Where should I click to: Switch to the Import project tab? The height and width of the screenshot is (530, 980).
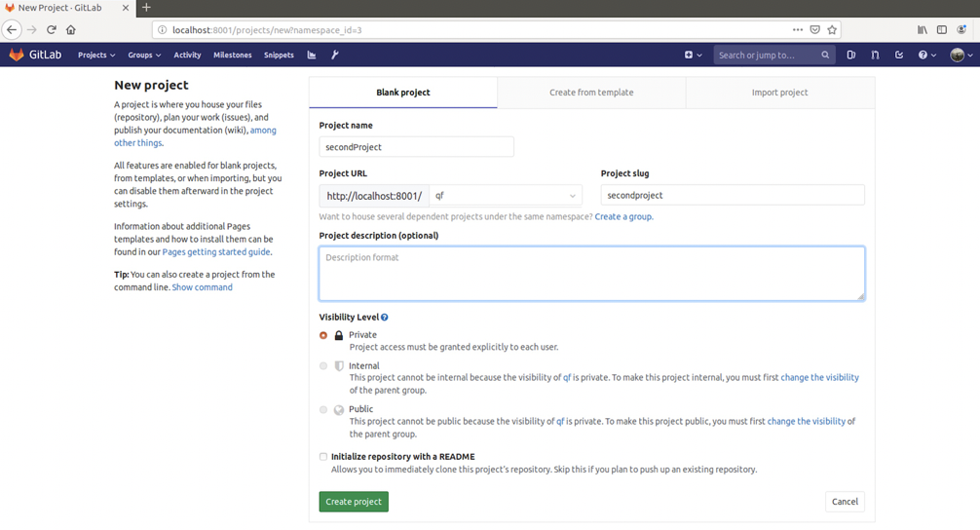[x=780, y=93]
